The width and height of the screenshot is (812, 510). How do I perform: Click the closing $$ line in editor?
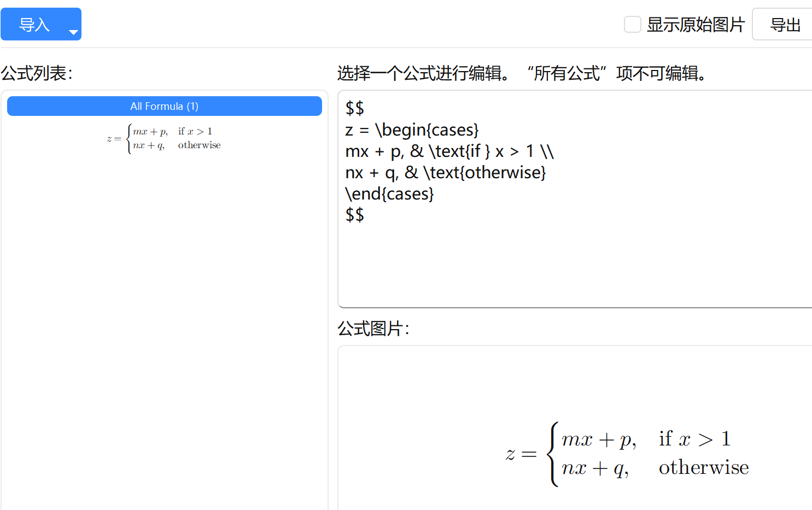tap(354, 215)
